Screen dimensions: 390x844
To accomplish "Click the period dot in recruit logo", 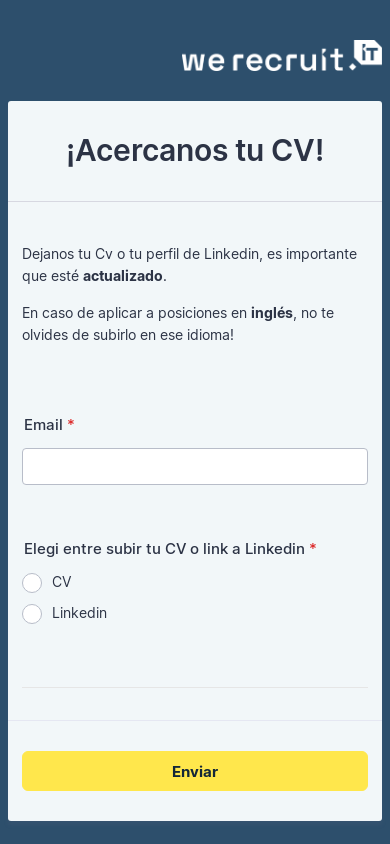I will 353,67.
